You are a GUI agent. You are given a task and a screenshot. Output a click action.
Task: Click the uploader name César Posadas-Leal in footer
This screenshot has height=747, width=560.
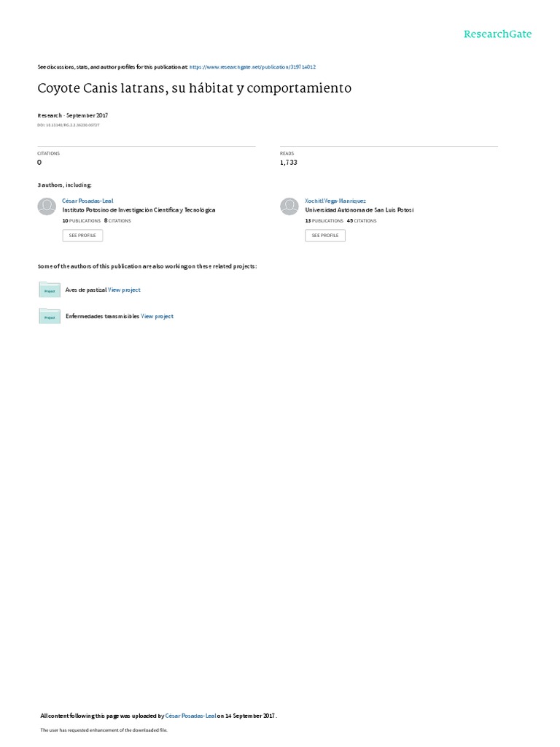[x=190, y=716]
